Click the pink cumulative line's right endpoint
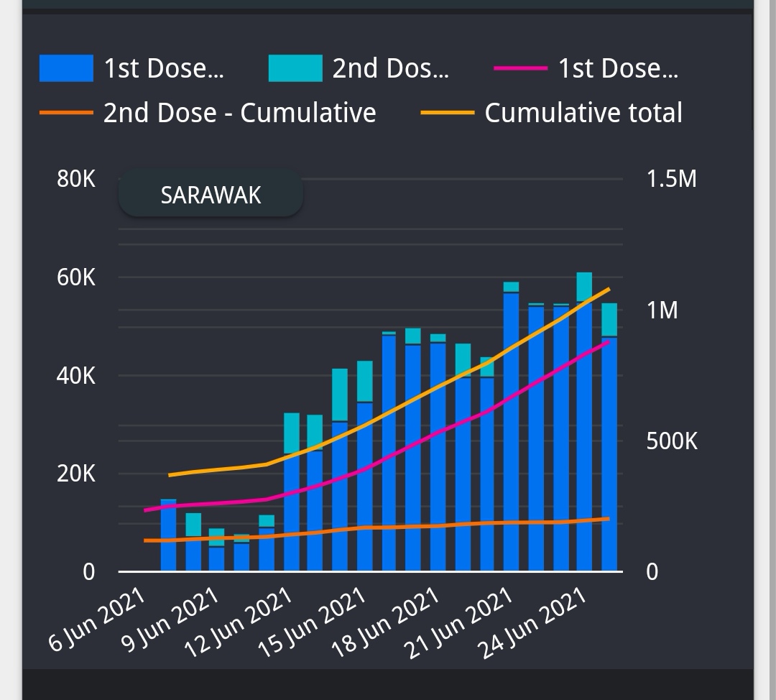Viewport: 776px width, 700px height. tap(609, 342)
